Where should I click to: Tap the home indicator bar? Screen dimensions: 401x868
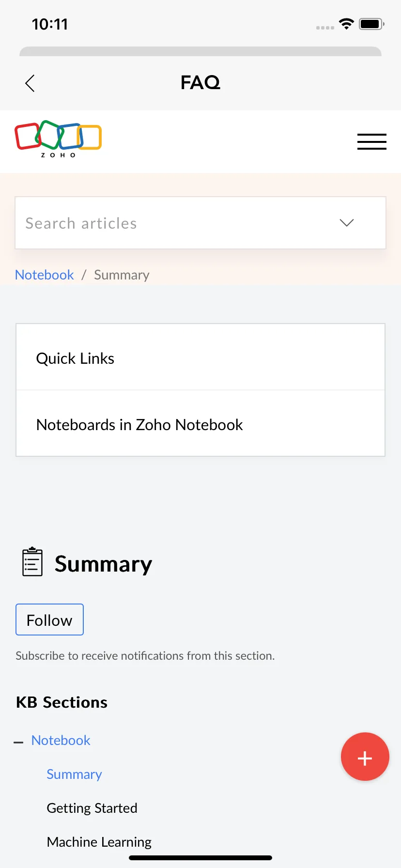click(x=200, y=858)
